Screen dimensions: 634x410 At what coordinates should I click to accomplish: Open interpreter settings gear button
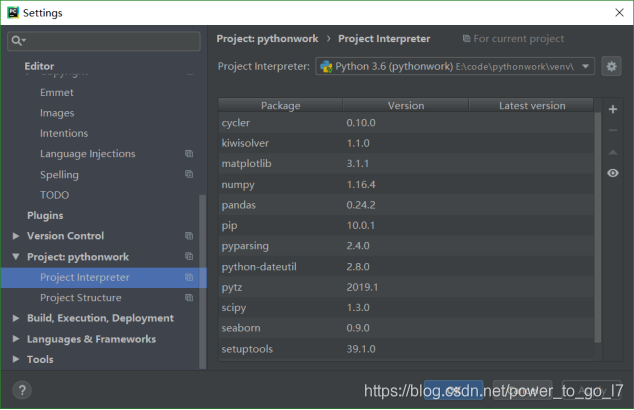pyautogui.click(x=611, y=66)
